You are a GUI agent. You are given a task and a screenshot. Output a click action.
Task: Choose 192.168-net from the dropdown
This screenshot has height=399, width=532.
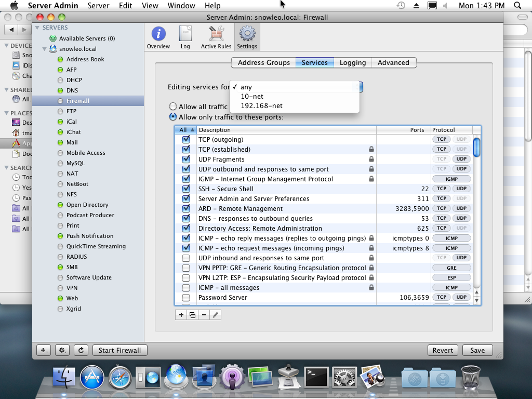(x=295, y=106)
